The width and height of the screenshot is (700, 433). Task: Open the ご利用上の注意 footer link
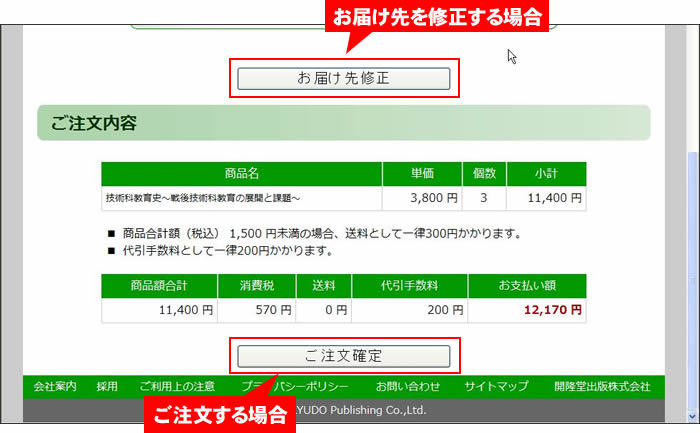coord(177,386)
